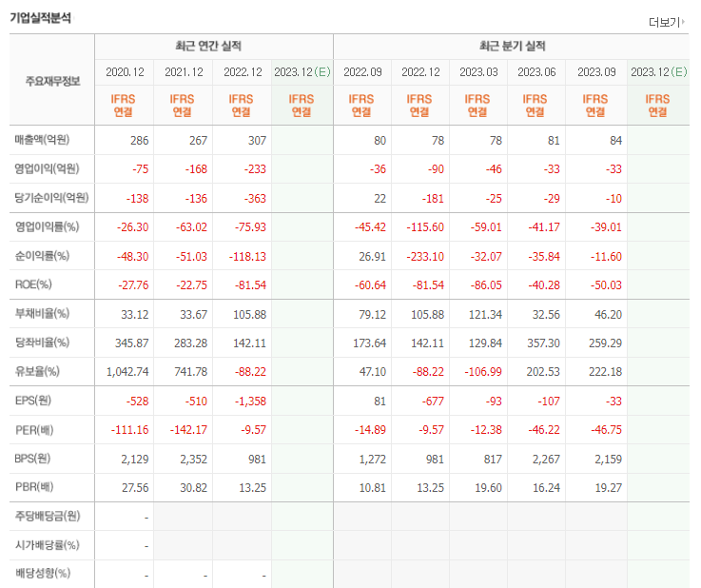Click the 유보율(%) row label
Screen dimensions: 701x588
pyautogui.click(x=37, y=371)
